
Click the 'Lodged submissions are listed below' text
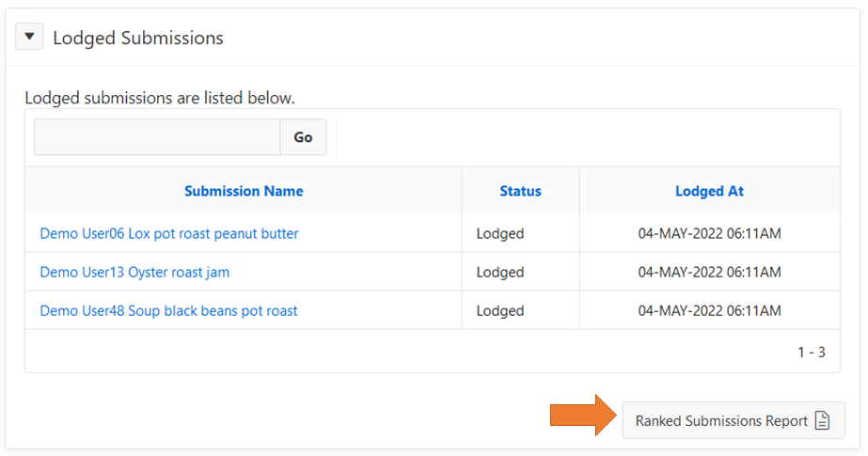pyautogui.click(x=160, y=98)
